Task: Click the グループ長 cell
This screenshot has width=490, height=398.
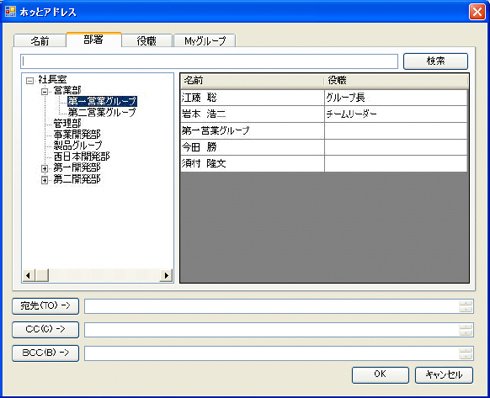Action: pos(396,98)
